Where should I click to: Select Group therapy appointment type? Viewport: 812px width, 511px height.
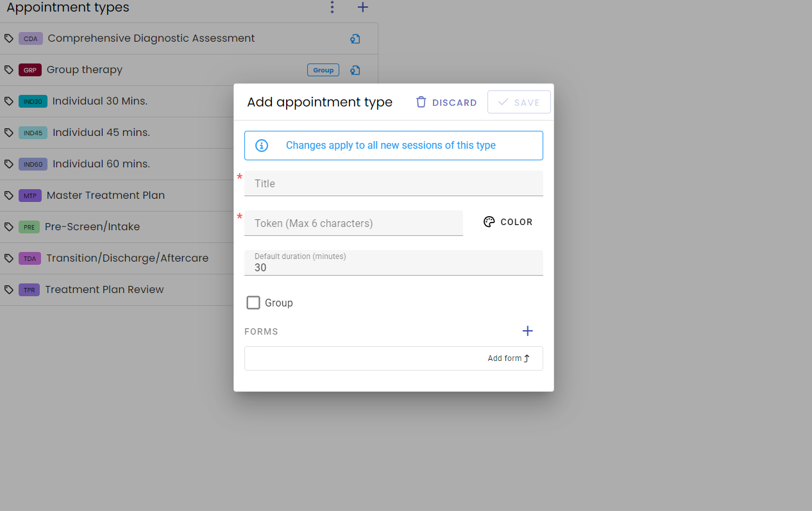pos(189,70)
